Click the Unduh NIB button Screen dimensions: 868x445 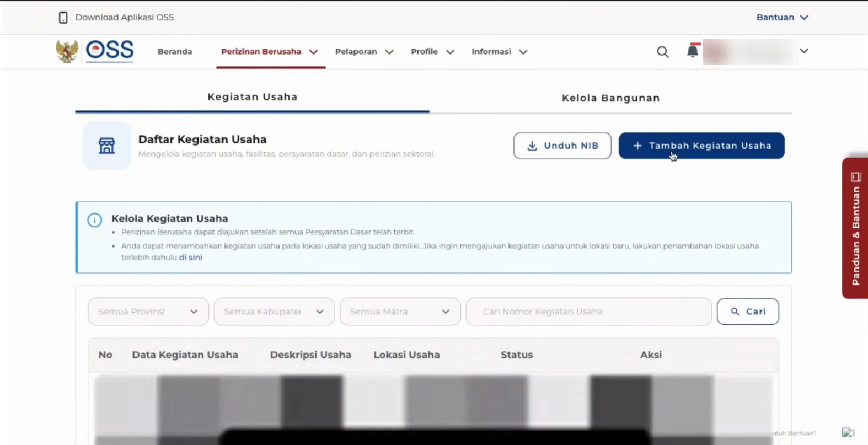point(562,146)
